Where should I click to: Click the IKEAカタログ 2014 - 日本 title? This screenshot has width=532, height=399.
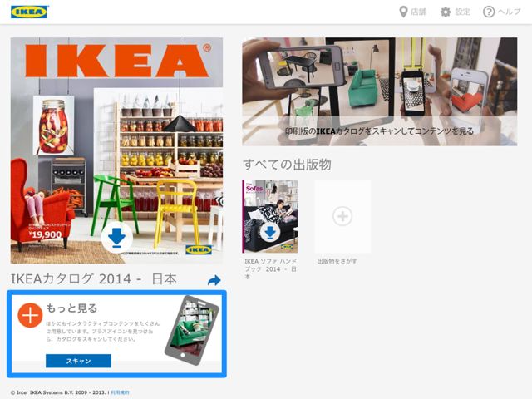pyautogui.click(x=94, y=279)
